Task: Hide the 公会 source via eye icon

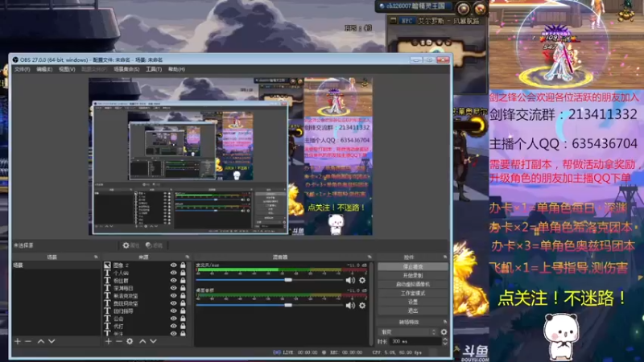Action: tap(173, 319)
